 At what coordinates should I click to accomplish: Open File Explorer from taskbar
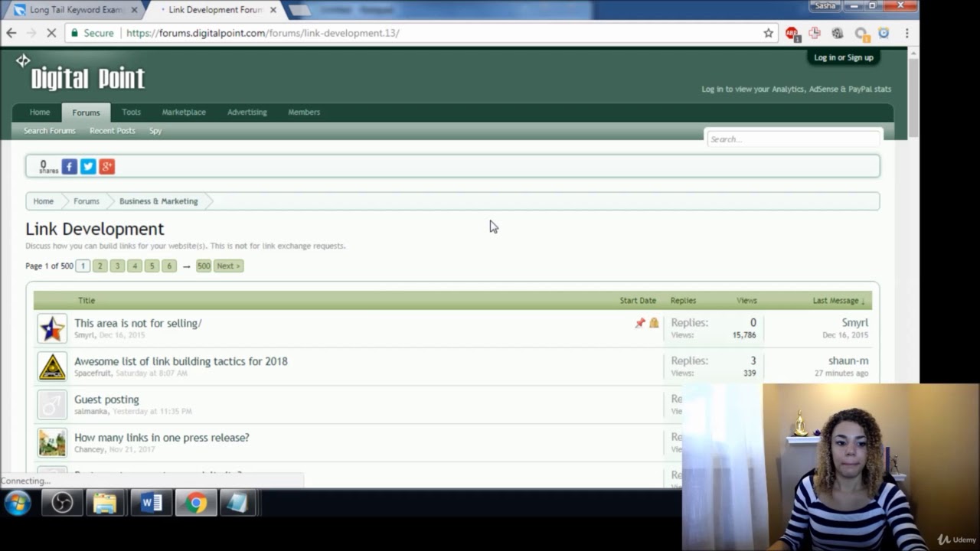(x=105, y=503)
